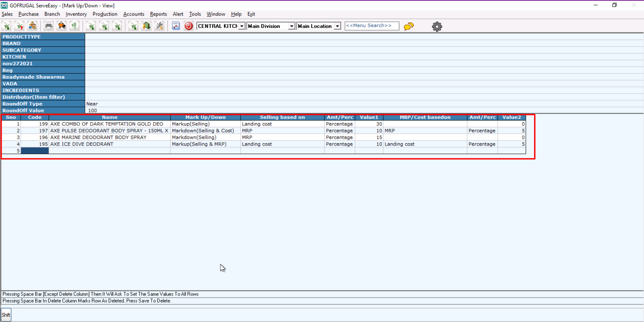Image resolution: width=644 pixels, height=322 pixels.
Task: Click the orange basket delivery icon
Action: pos(62,26)
